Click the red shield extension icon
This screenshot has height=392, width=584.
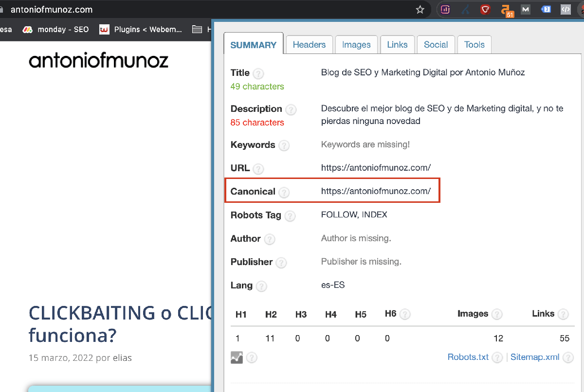pyautogui.click(x=485, y=9)
